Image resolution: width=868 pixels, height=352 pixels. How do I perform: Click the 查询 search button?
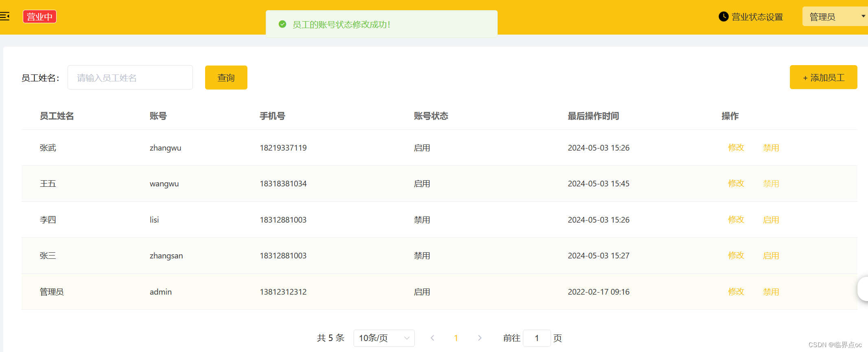[x=226, y=77]
